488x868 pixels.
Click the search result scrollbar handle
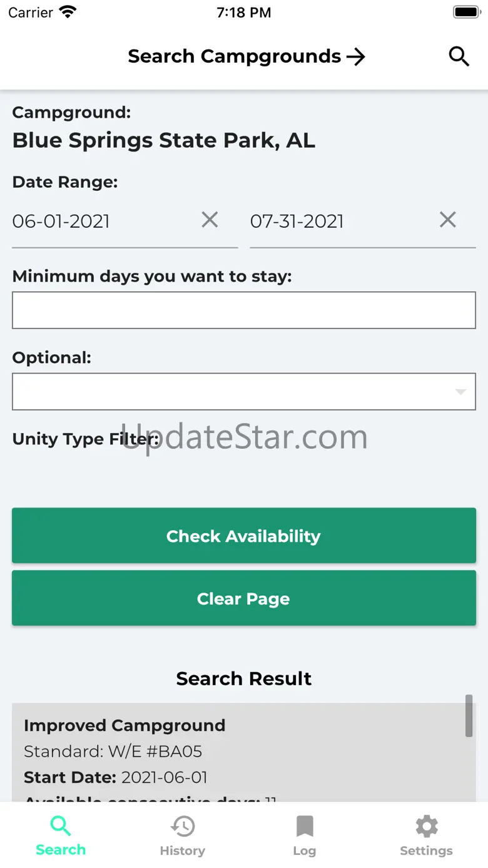tap(469, 715)
